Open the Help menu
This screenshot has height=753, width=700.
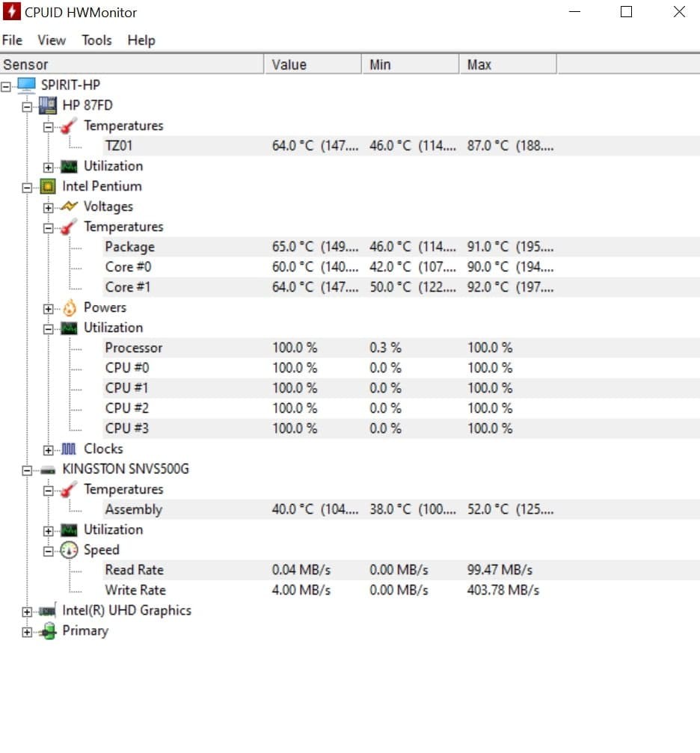(141, 40)
